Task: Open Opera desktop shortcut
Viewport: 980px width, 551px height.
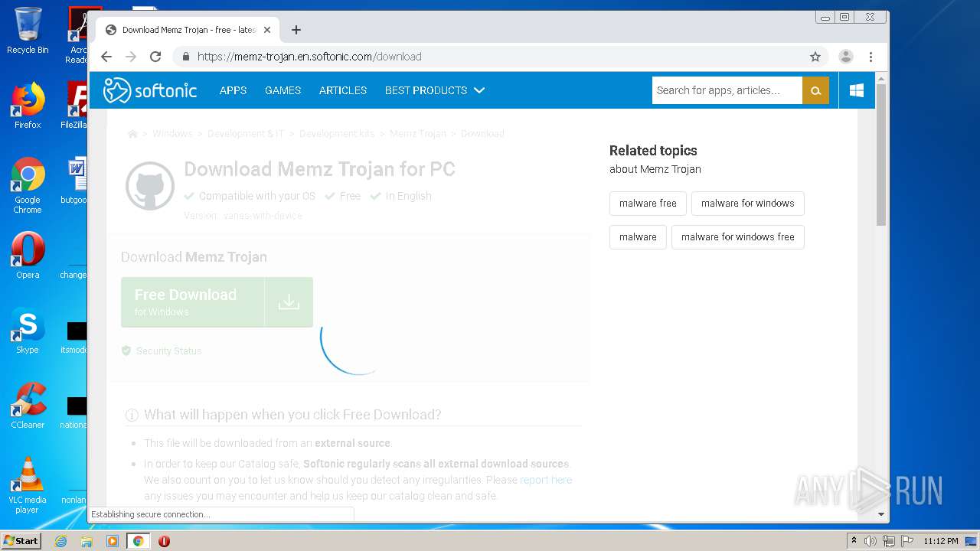Action: coord(28,256)
